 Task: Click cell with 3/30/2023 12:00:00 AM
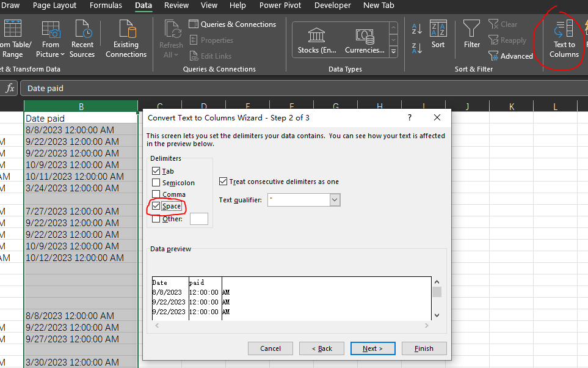[81, 362]
